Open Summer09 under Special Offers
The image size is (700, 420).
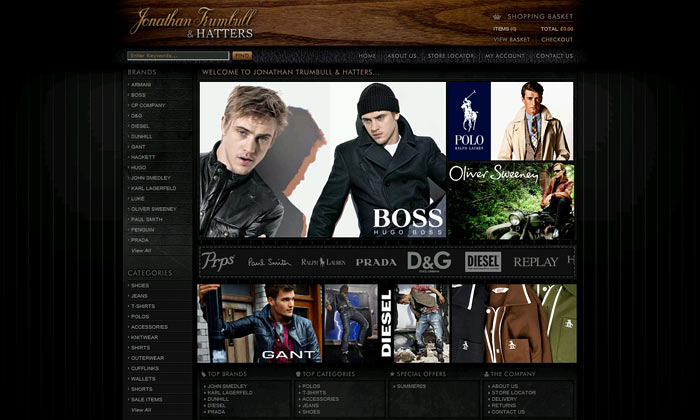pos(411,386)
